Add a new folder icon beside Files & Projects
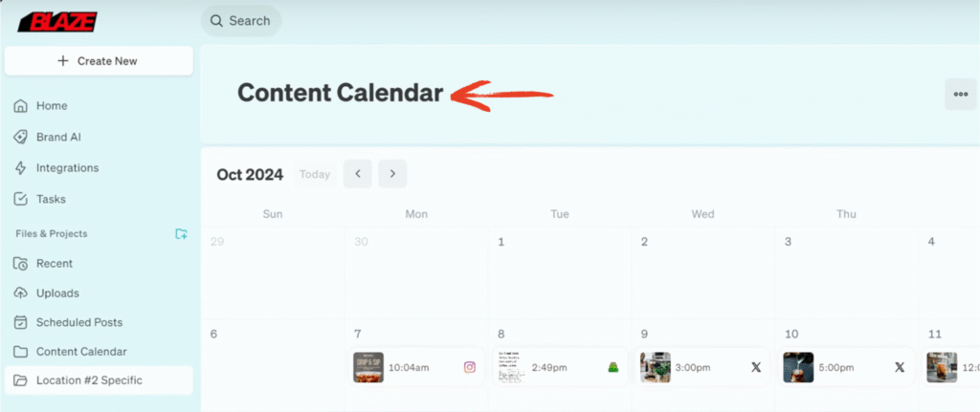The width and height of the screenshot is (980, 412). coord(181,234)
